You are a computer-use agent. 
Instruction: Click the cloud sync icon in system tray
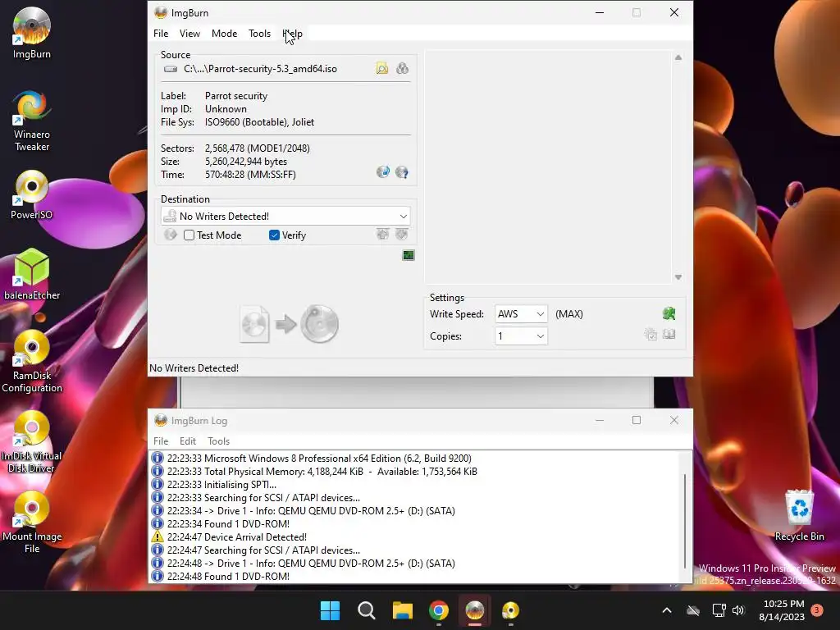pyautogui.click(x=693, y=610)
